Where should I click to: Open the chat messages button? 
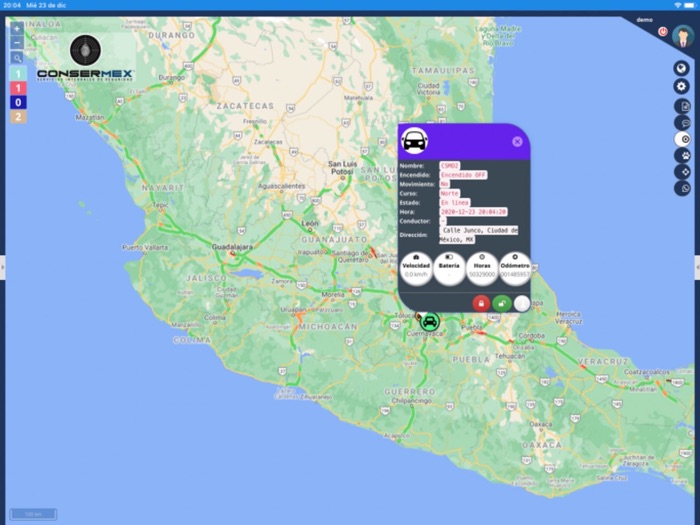[683, 123]
